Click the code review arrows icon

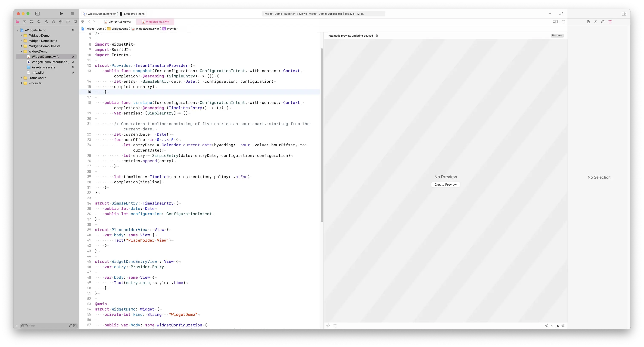tap(561, 14)
